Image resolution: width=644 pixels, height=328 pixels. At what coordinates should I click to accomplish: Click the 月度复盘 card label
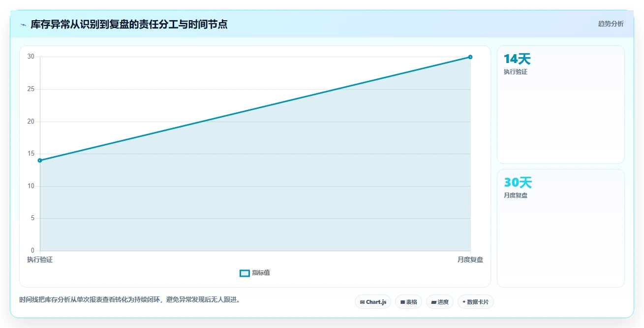516,196
